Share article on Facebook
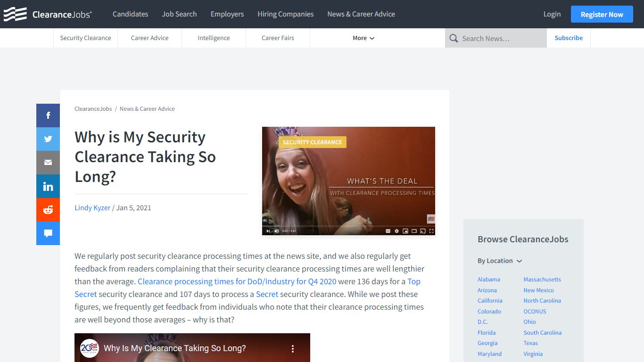The image size is (644, 362). pyautogui.click(x=48, y=115)
